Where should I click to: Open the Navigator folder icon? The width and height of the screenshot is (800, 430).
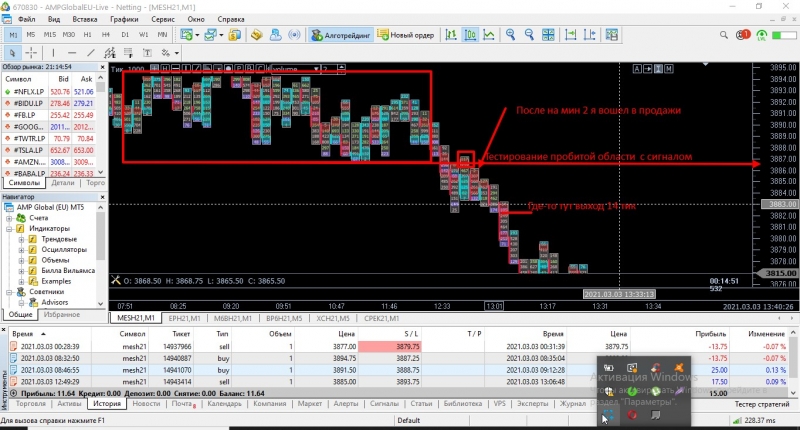pyautogui.click(x=257, y=35)
